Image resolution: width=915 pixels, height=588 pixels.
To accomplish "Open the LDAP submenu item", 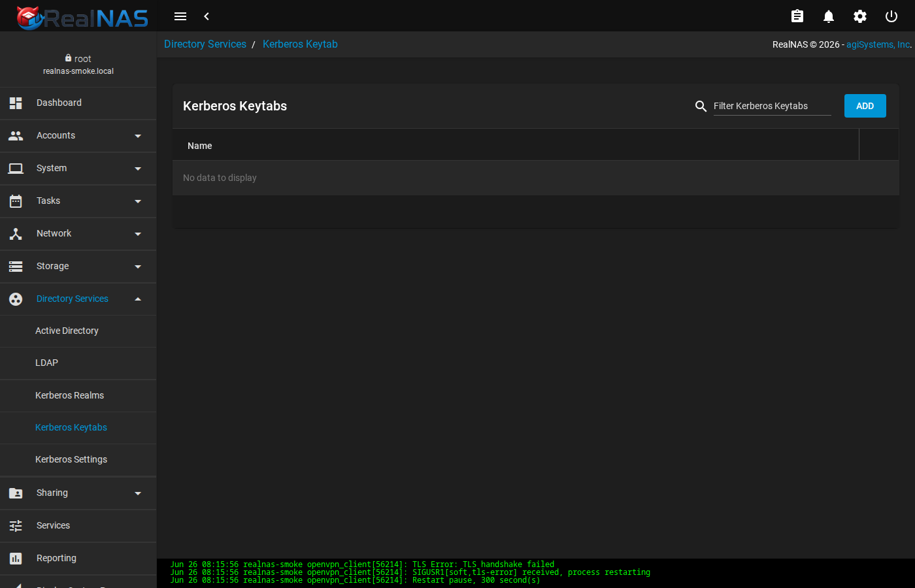I will click(78, 363).
